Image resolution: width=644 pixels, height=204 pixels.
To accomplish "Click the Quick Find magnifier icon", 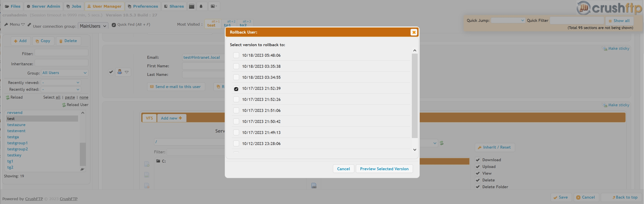I will coord(114,25).
